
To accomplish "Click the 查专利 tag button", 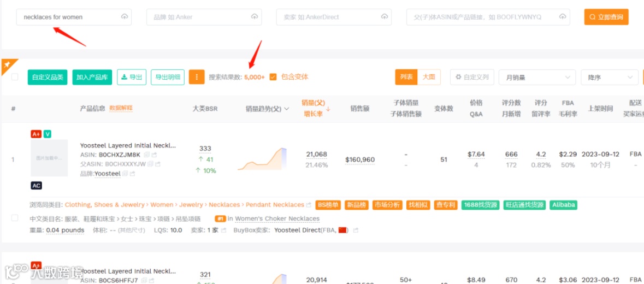I will click(x=446, y=205).
